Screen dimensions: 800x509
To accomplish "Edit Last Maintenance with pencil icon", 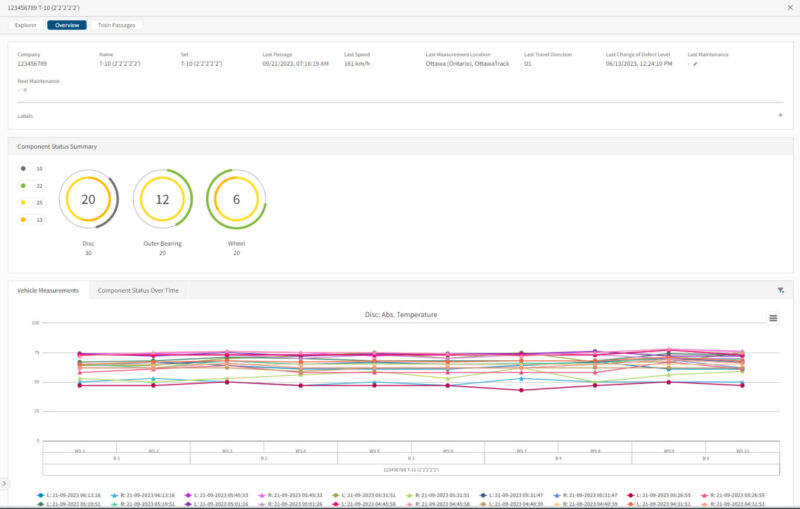I will (695, 64).
